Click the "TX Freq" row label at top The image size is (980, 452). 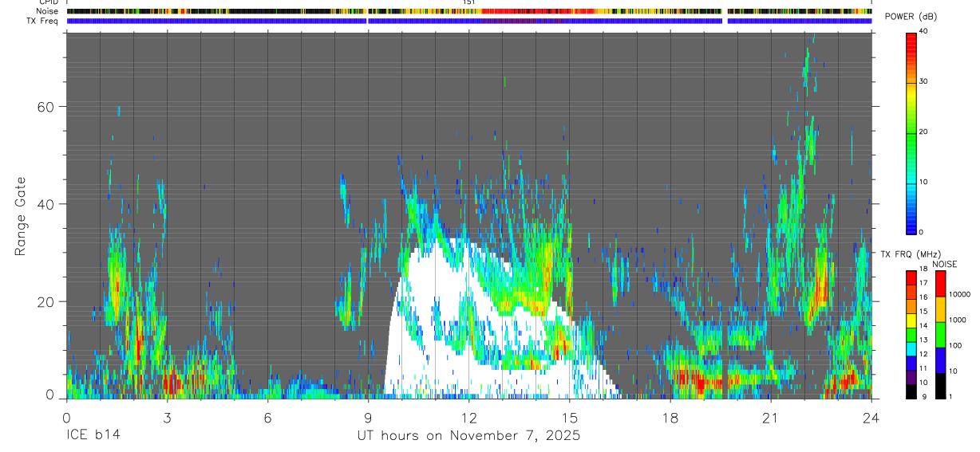pos(42,21)
